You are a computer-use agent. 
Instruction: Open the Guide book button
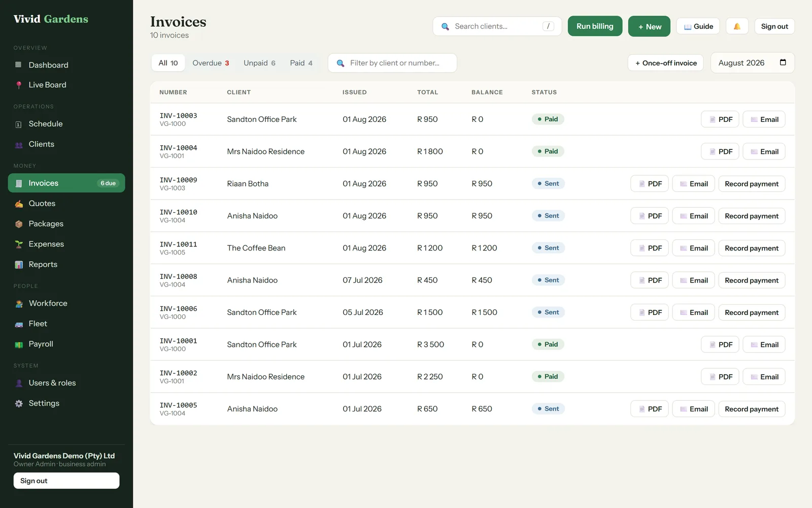tap(698, 26)
